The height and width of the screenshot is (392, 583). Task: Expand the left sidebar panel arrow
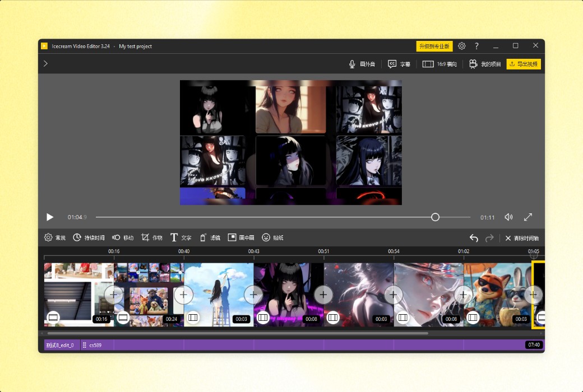45,64
